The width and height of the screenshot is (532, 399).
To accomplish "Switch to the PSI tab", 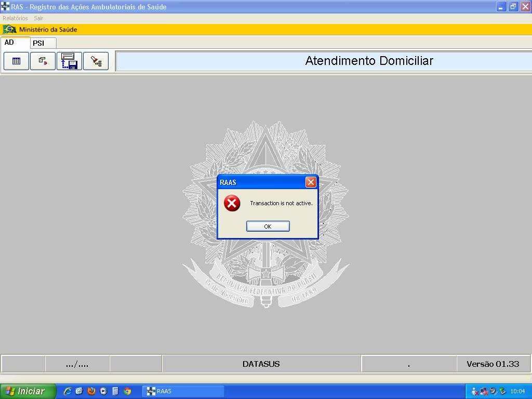I will [x=39, y=43].
